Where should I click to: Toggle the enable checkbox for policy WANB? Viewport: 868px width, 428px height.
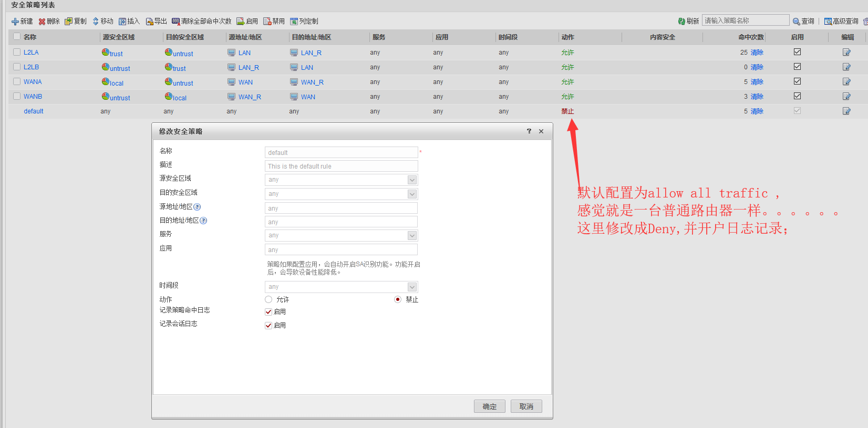point(797,96)
